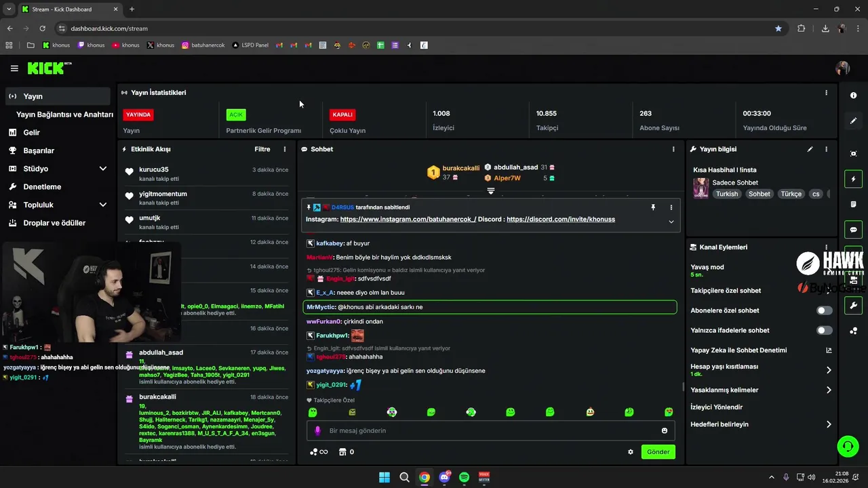Click the pencil edit icon in the right sidebar

853,121
